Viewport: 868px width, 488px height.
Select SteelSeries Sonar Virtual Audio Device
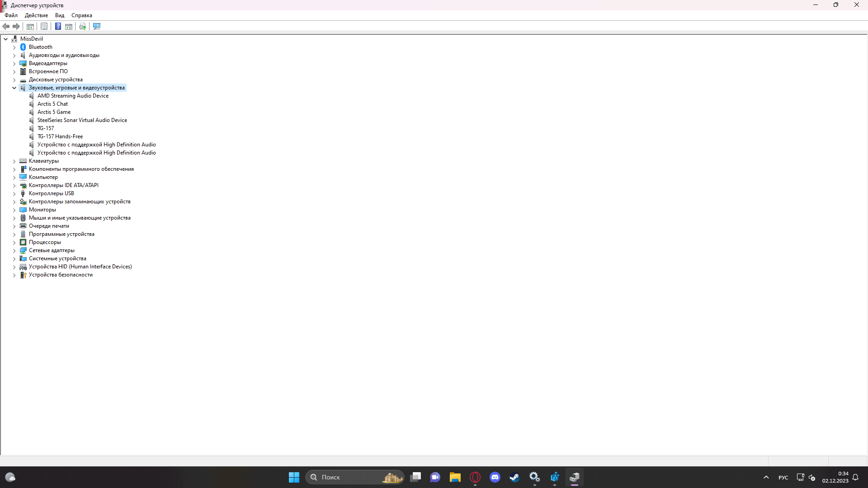[82, 120]
